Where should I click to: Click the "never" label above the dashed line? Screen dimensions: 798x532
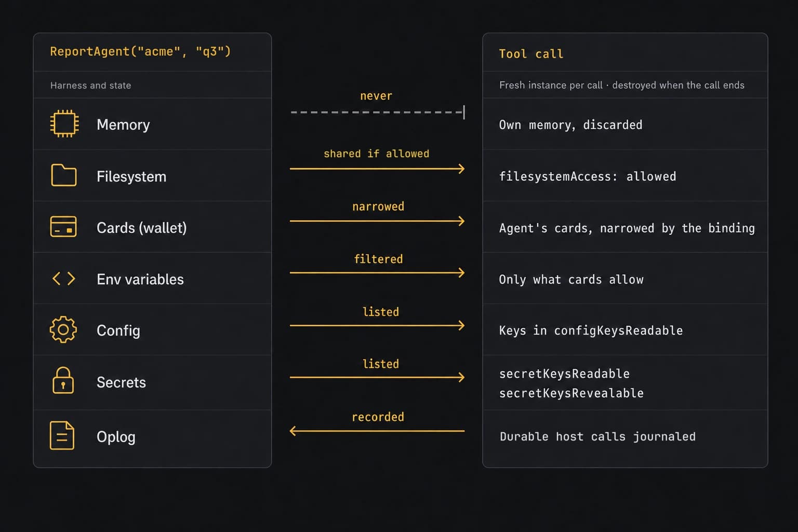[x=376, y=96]
